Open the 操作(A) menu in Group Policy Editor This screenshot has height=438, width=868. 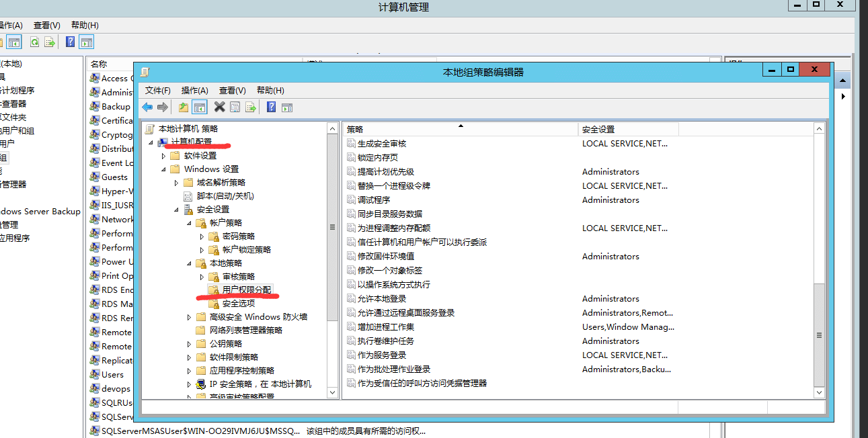coord(195,90)
